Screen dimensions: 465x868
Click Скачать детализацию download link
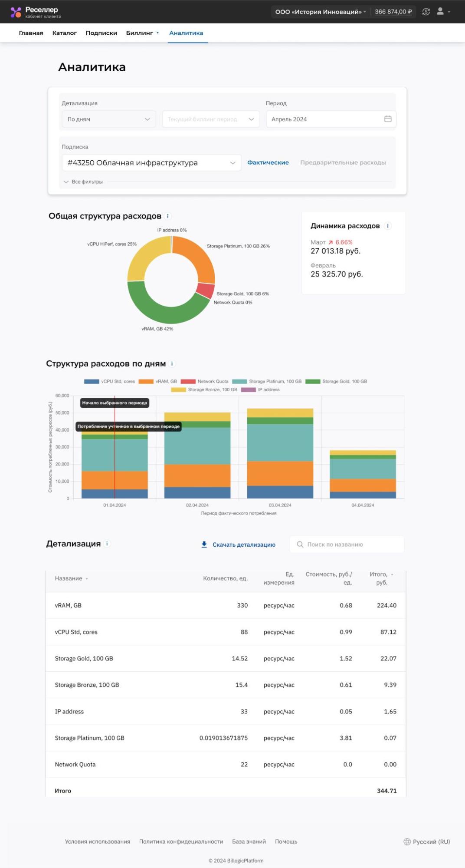click(238, 545)
